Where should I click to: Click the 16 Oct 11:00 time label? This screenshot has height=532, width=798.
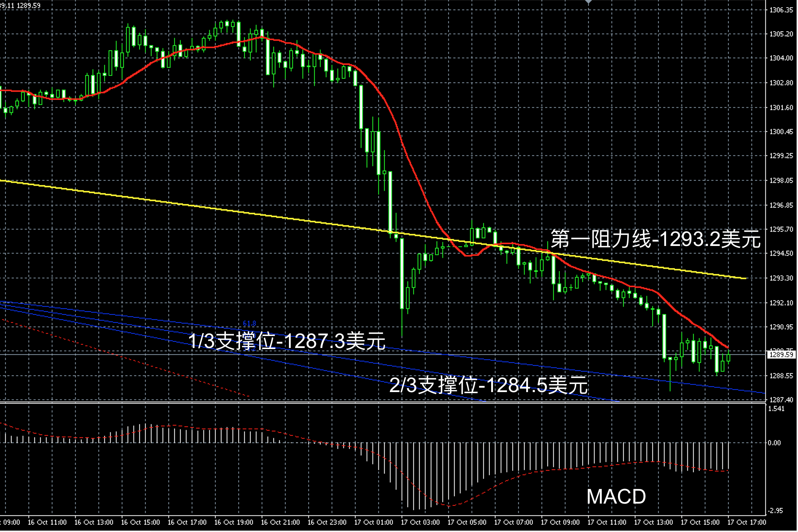pyautogui.click(x=47, y=522)
